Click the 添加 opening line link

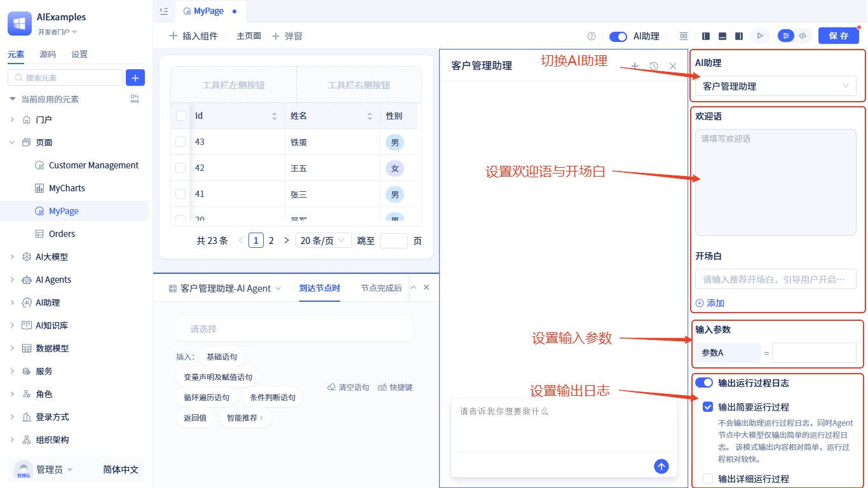coord(710,303)
